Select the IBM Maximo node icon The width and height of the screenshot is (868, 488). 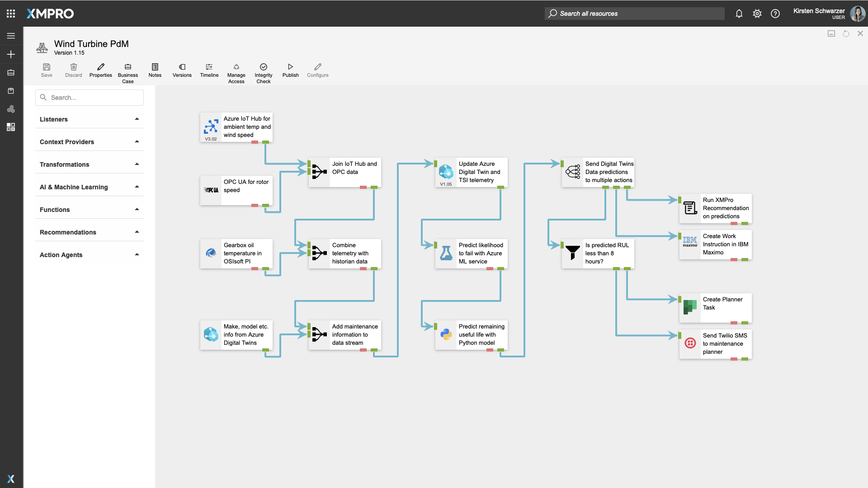690,242
